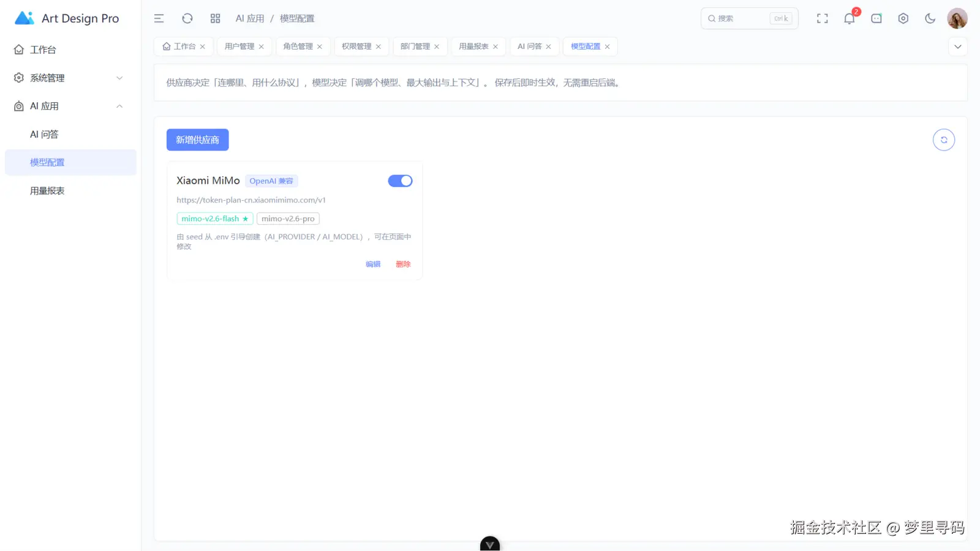The height and width of the screenshot is (551, 980).
Task: Switch to the 用量报表 tab
Action: tap(473, 47)
